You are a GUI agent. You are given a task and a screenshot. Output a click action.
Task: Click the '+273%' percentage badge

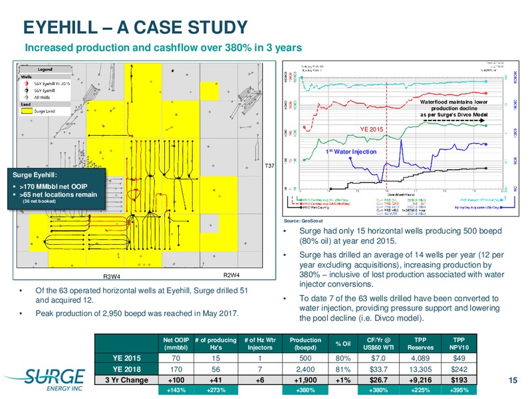click(215, 390)
